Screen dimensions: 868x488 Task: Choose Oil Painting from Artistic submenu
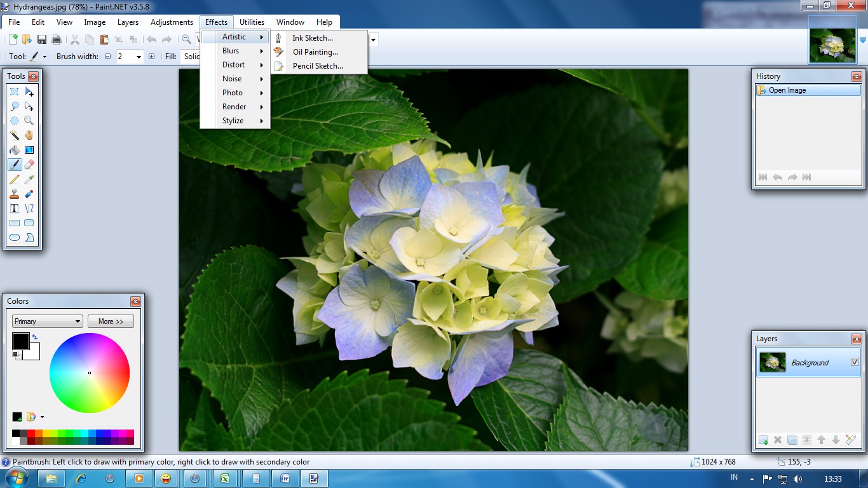click(315, 52)
